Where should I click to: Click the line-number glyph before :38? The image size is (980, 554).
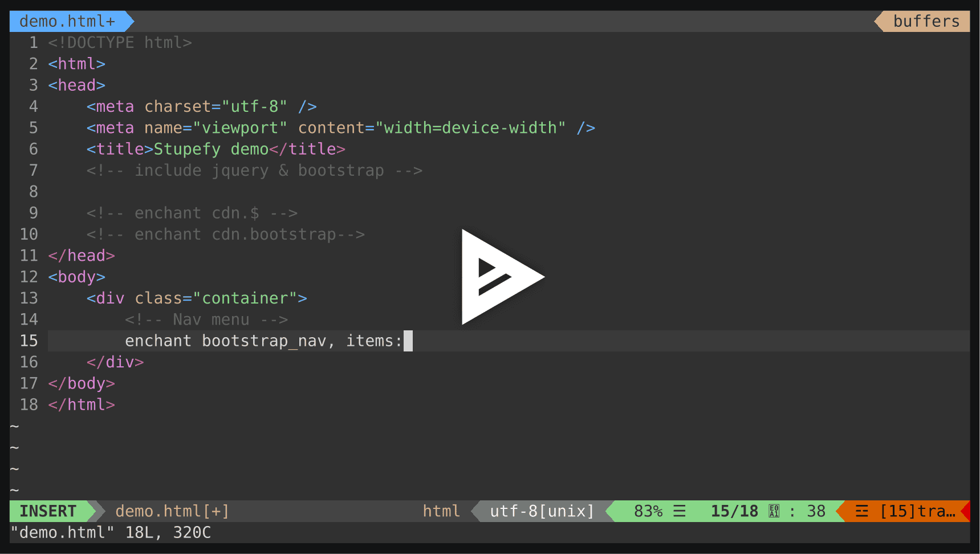pyautogui.click(x=774, y=511)
